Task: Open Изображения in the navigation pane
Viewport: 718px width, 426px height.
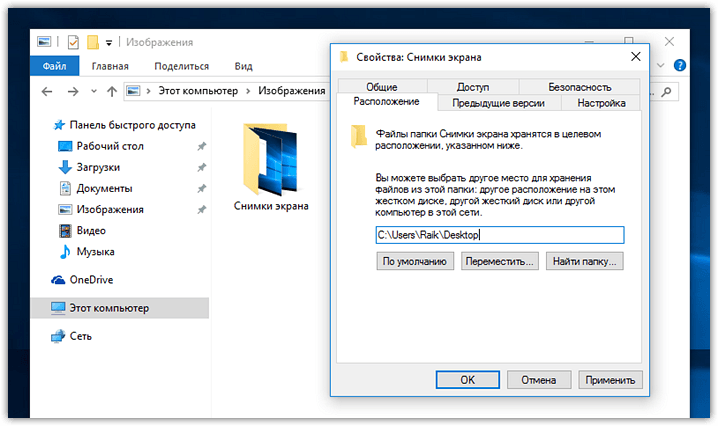Action: [110, 209]
